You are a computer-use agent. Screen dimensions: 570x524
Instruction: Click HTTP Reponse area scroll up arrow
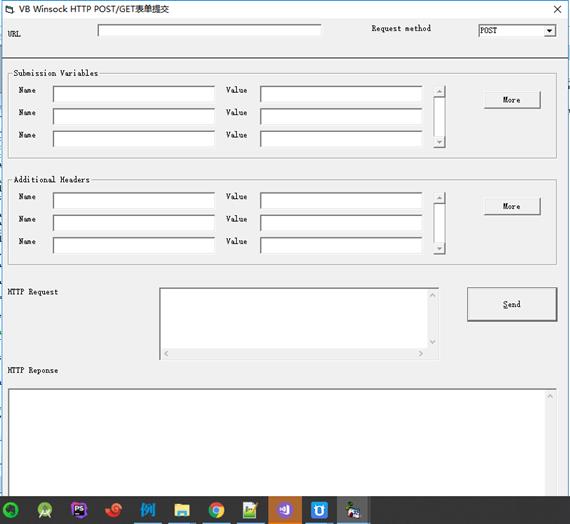(x=550, y=396)
